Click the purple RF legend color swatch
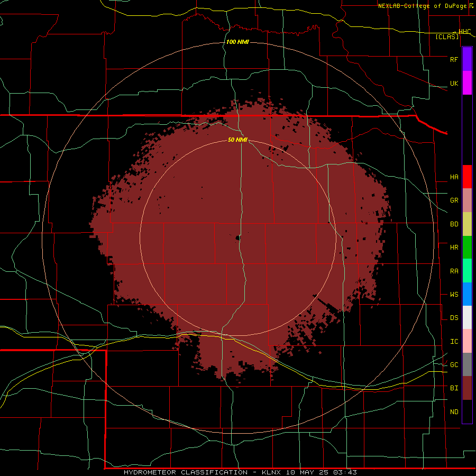This screenshot has height=476, width=476. point(467,59)
